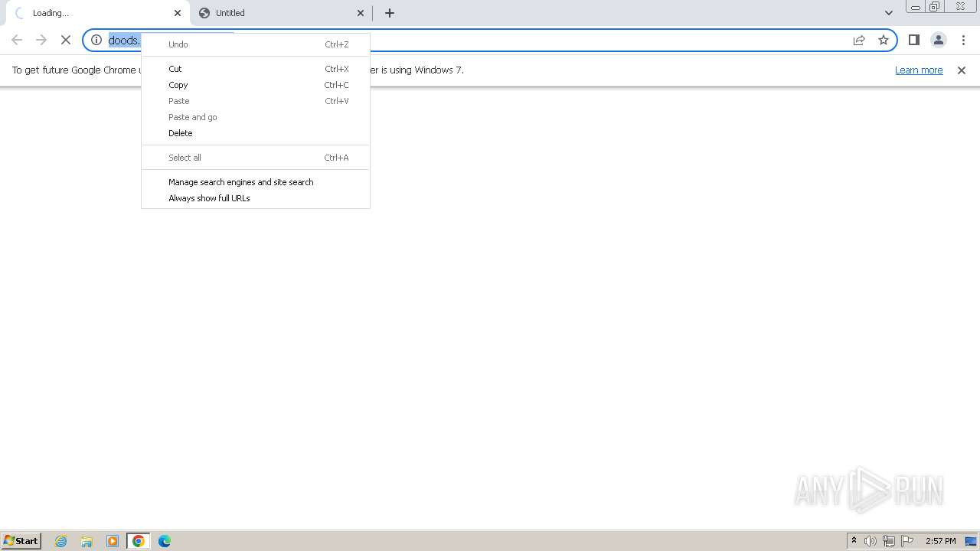Choose Select all entry

256,158
